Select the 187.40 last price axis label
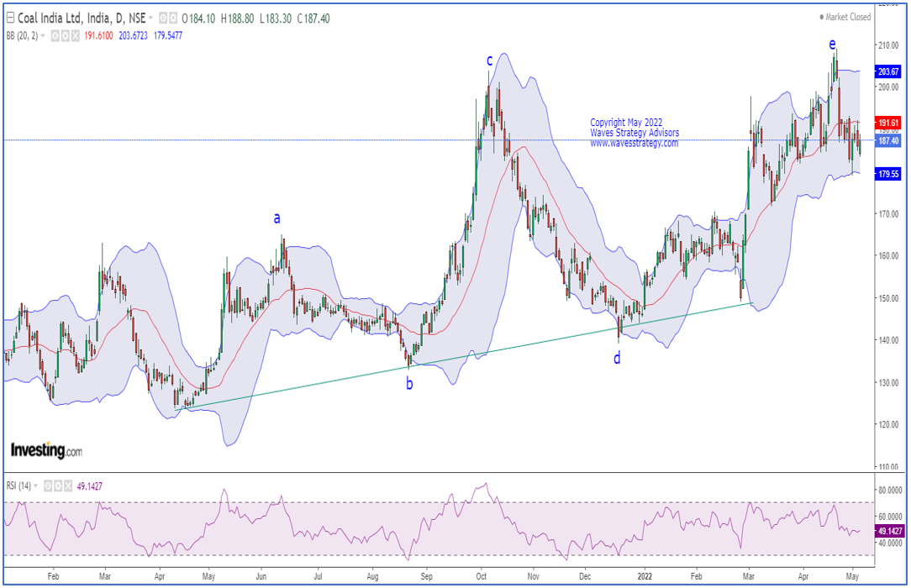 887,141
